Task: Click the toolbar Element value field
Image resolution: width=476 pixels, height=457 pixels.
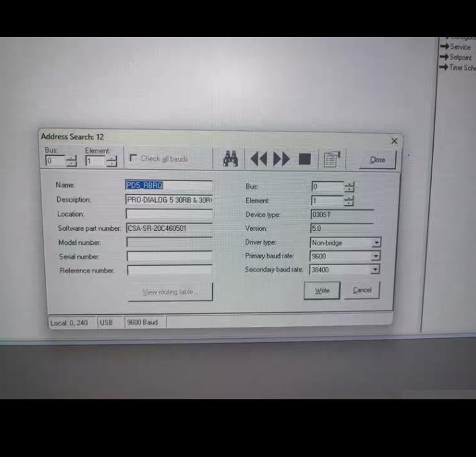Action: [96, 161]
